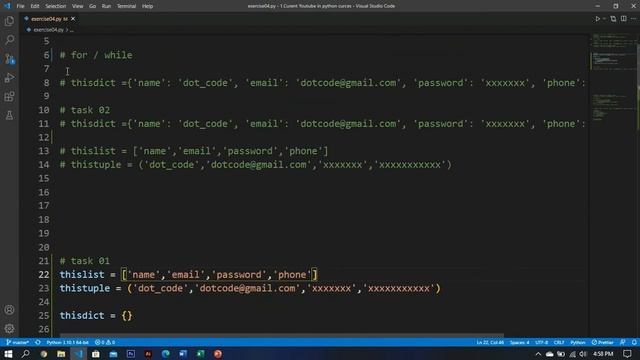Click line number 22 in the gutter
The width and height of the screenshot is (640, 360).
[44, 275]
